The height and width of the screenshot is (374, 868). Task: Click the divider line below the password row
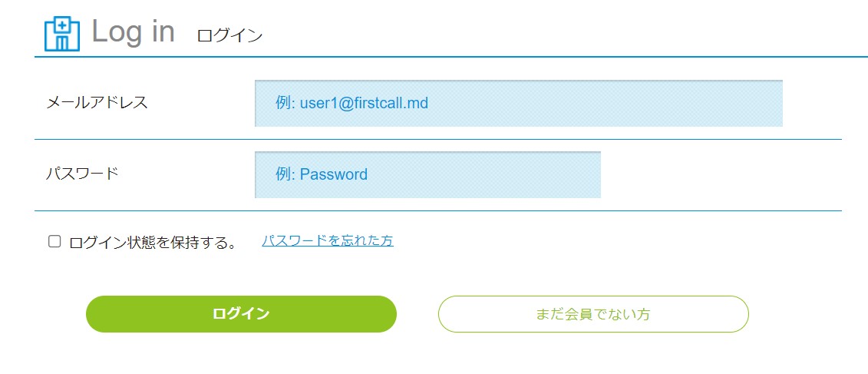[x=437, y=210]
